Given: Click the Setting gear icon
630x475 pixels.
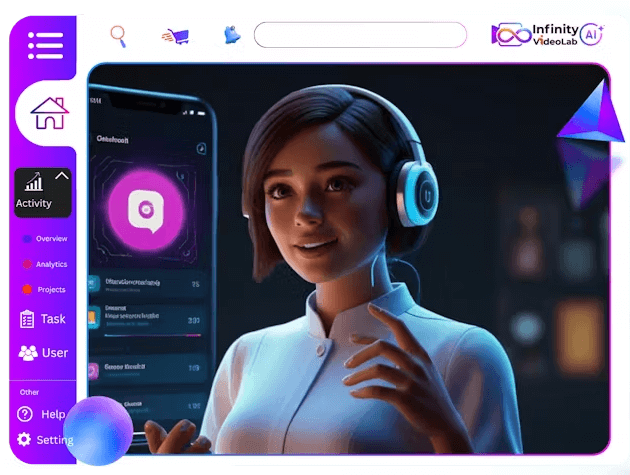Looking at the screenshot, I should [24, 439].
